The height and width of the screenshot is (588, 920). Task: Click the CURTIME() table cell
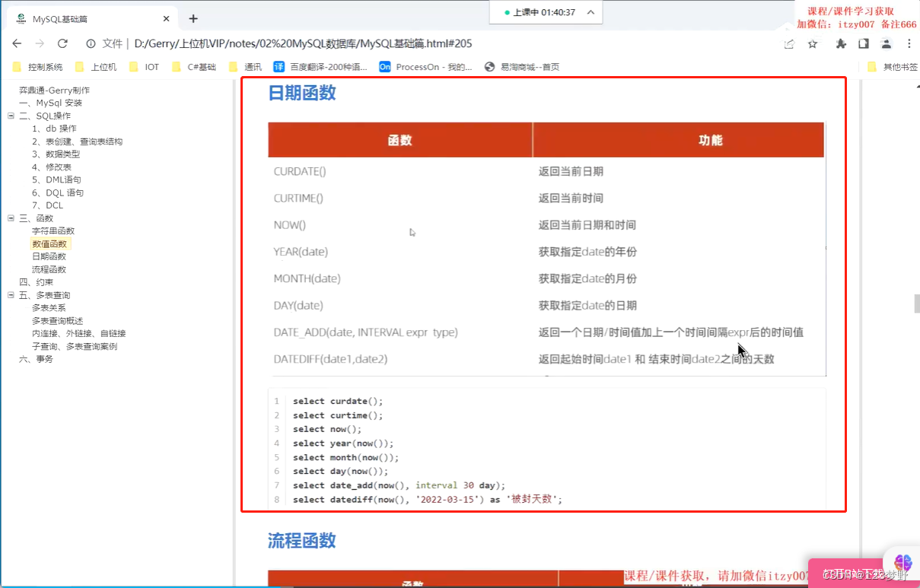coord(298,199)
